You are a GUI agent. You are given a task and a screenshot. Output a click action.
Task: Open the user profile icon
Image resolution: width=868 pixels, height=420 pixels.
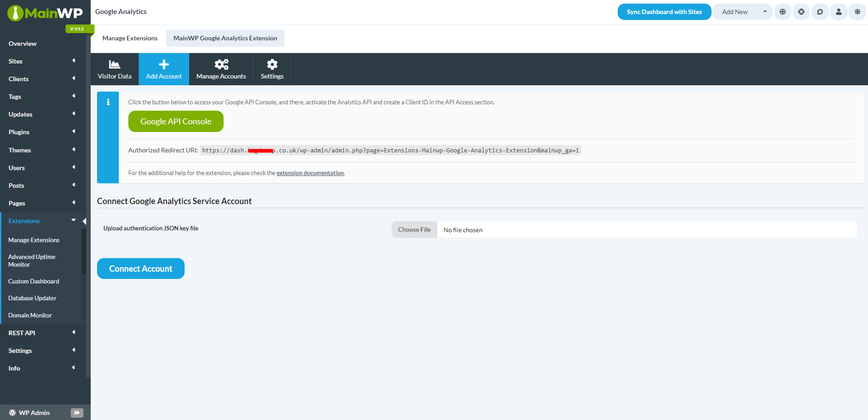[x=839, y=12]
